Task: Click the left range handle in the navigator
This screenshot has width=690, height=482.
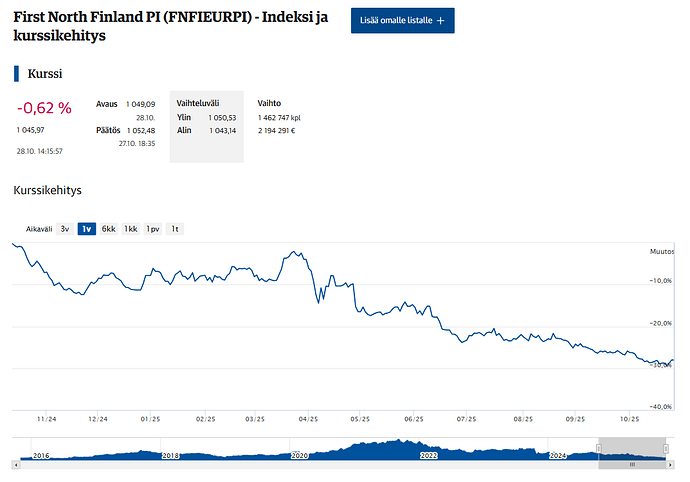Action: (598, 449)
